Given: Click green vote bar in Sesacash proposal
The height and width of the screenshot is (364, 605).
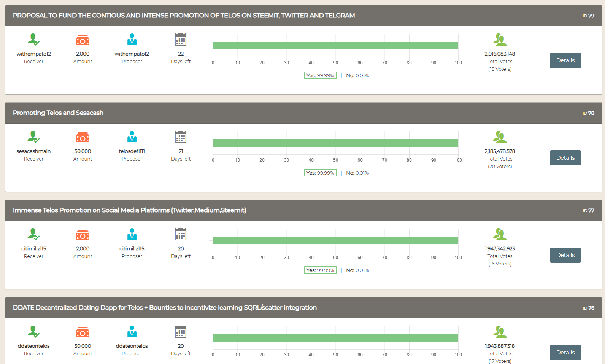Looking at the screenshot, I should pyautogui.click(x=335, y=143).
